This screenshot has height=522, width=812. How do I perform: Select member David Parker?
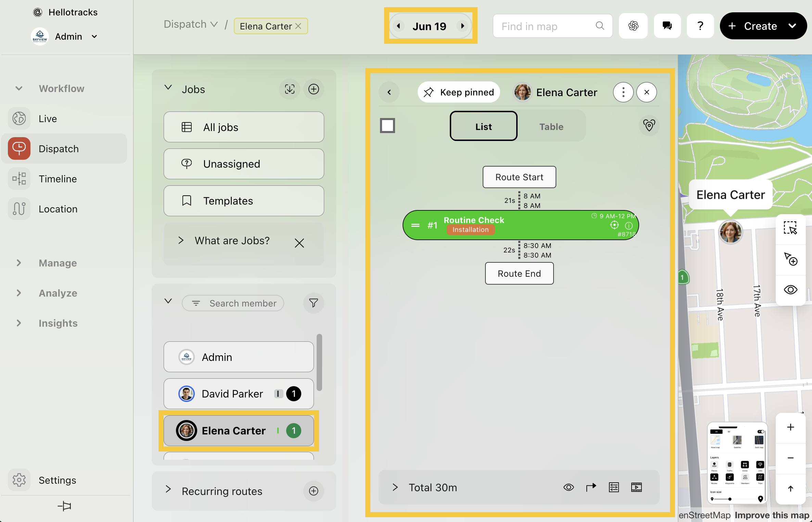point(239,394)
